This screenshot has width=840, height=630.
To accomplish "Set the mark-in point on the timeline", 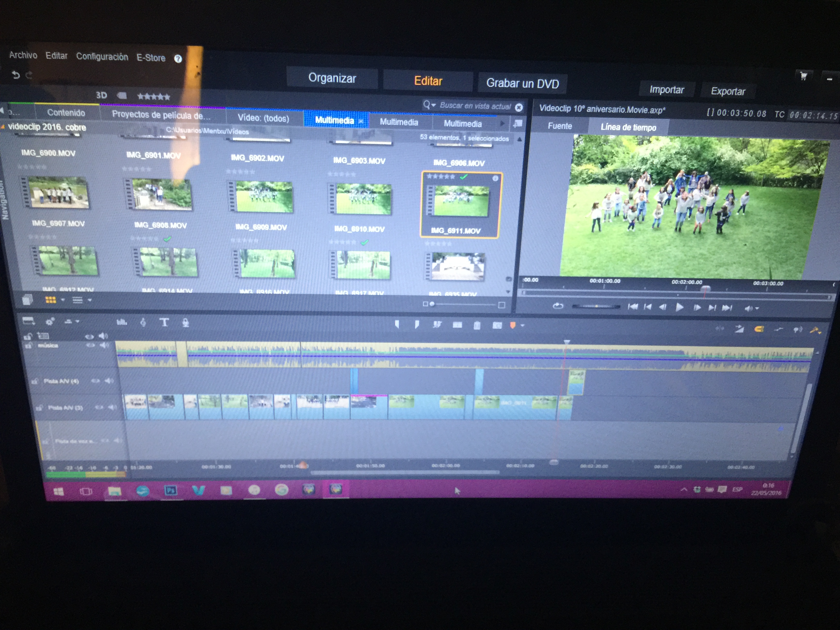I will [397, 324].
